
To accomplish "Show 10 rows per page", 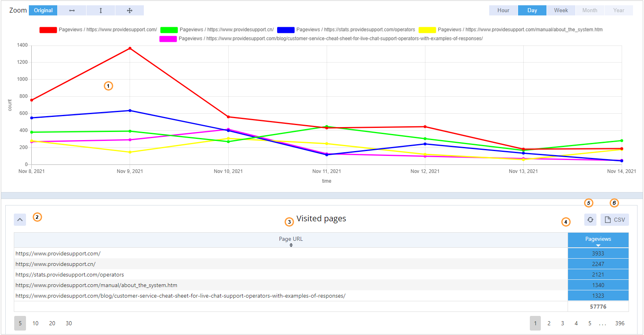I will (x=35, y=323).
